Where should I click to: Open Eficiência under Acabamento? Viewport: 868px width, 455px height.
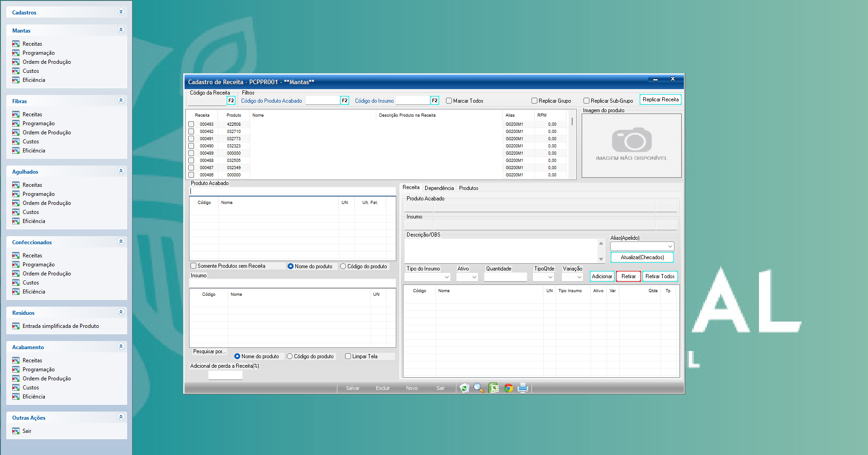[34, 397]
